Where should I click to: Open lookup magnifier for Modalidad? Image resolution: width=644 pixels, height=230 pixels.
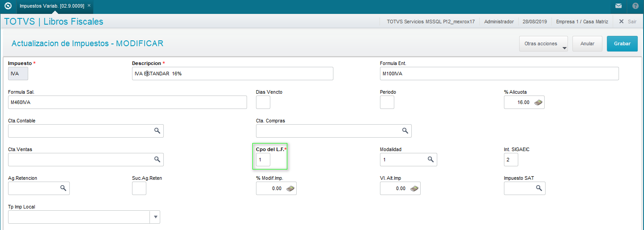pyautogui.click(x=431, y=159)
